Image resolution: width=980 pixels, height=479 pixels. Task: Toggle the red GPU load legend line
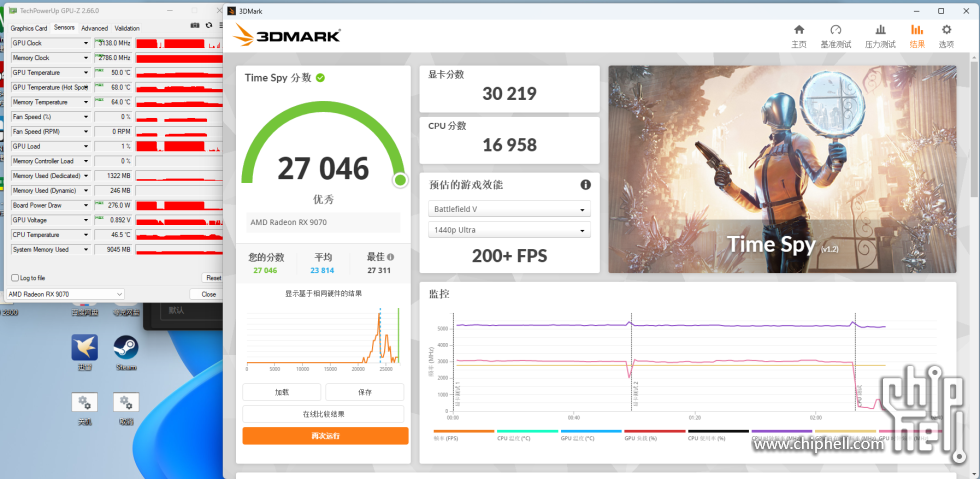[655, 431]
